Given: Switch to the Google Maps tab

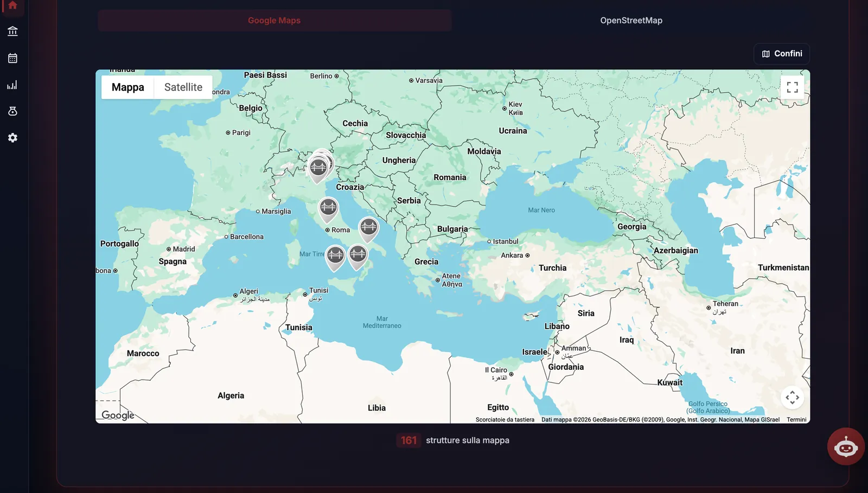Looking at the screenshot, I should 275,21.
